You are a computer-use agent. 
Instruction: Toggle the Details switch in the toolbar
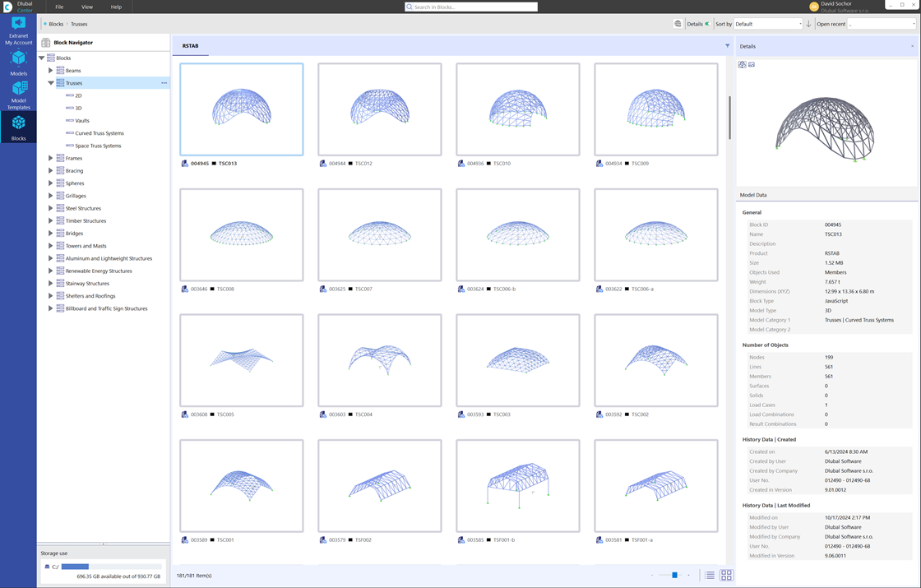click(x=707, y=24)
